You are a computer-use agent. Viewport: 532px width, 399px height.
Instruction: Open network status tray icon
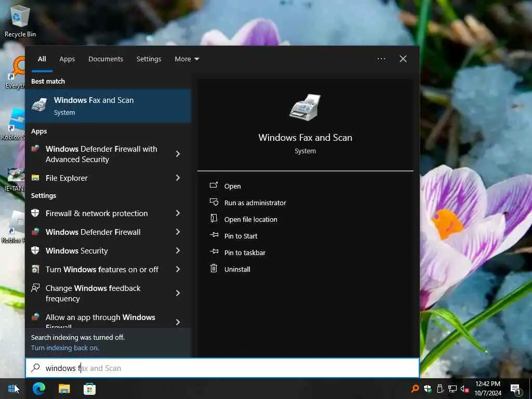pyautogui.click(x=453, y=389)
